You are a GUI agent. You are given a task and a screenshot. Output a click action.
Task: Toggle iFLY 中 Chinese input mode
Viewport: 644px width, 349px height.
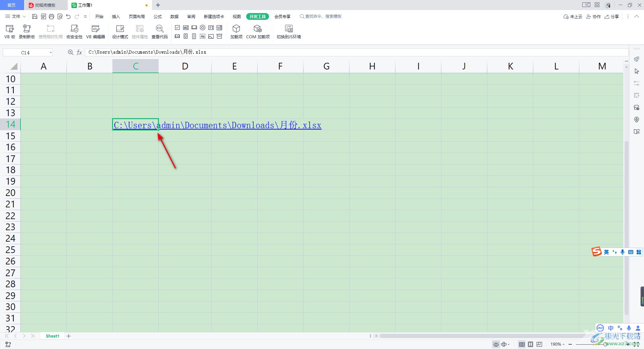click(x=610, y=328)
